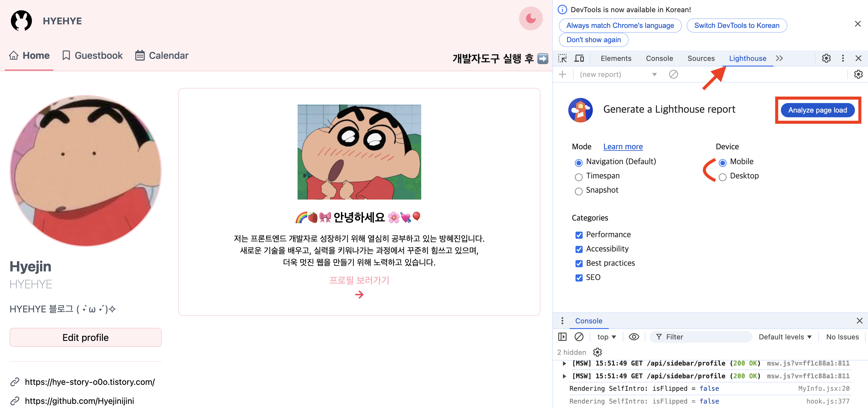Click the live expression eye icon

coord(634,337)
